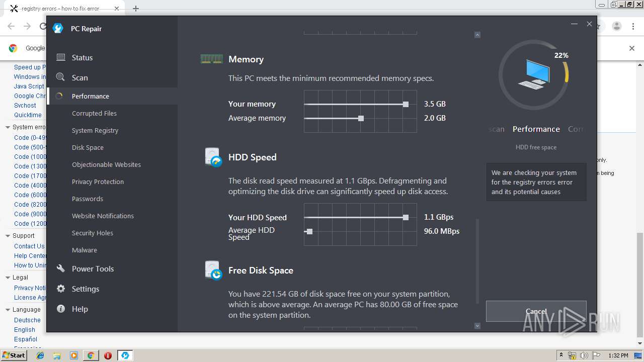Open Privacy Protection category

tap(98, 182)
